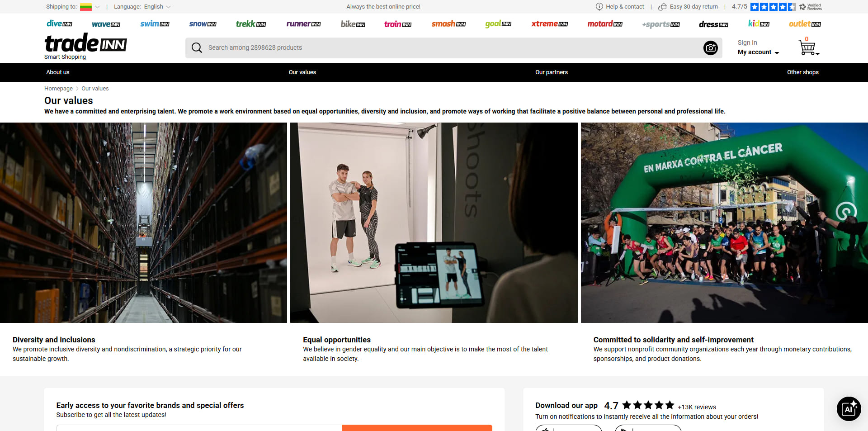Click the magnifier search icon
868x431 pixels.
coord(197,47)
